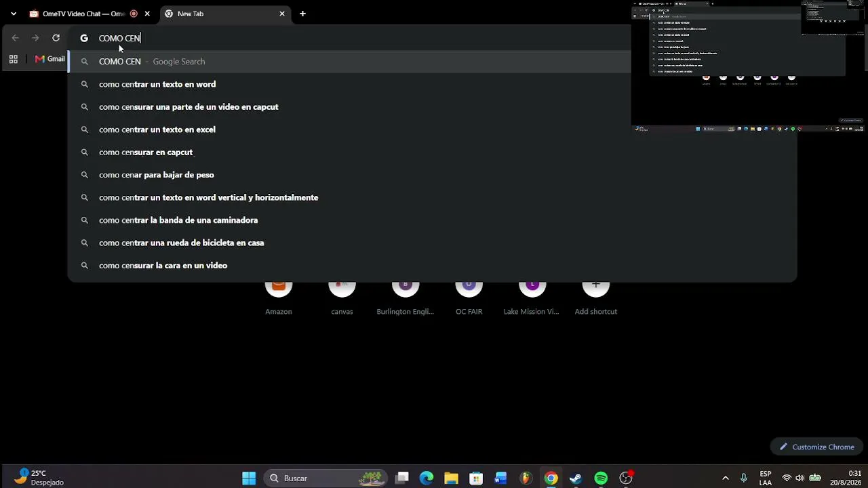The image size is (868, 488).
Task: Open Task View from the taskbar
Action: tap(402, 479)
